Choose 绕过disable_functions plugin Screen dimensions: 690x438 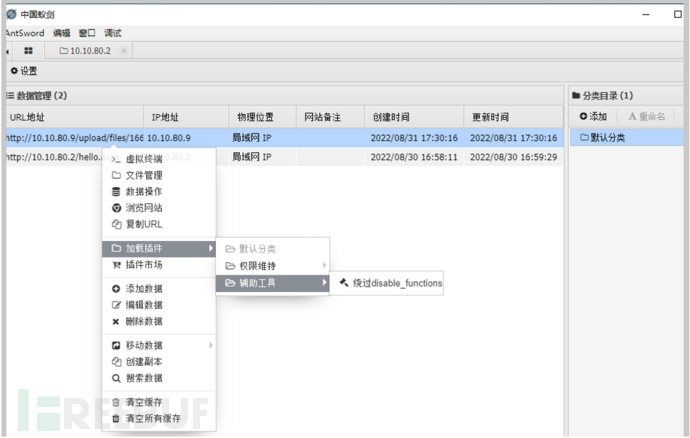coord(386,283)
